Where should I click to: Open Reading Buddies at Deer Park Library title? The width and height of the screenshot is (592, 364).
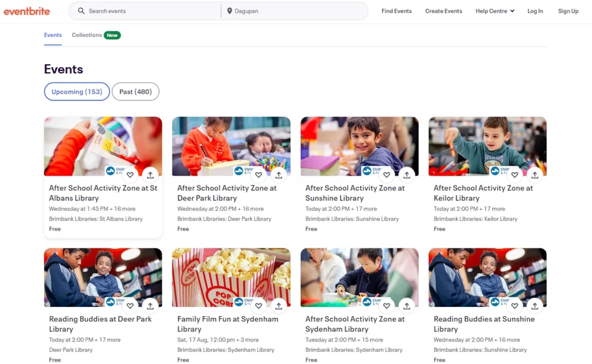pos(101,324)
